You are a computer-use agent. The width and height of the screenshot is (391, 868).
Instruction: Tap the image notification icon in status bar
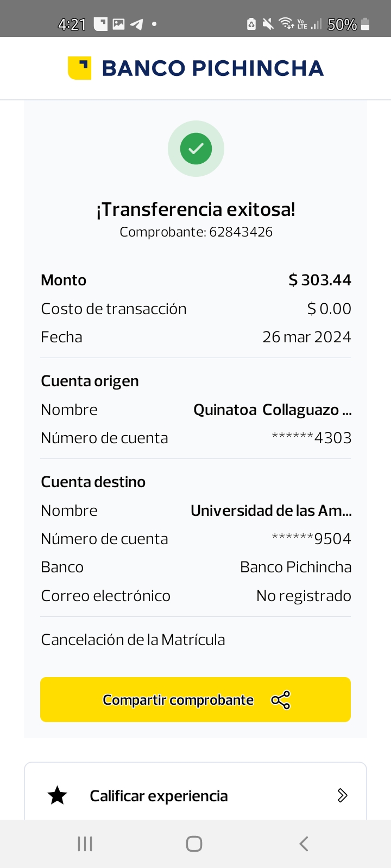[118, 24]
